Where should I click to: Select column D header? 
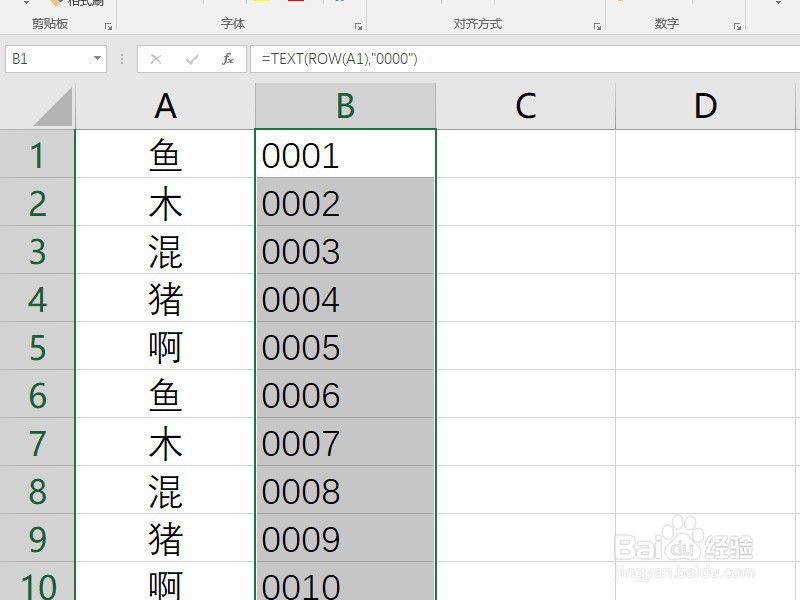[705, 106]
